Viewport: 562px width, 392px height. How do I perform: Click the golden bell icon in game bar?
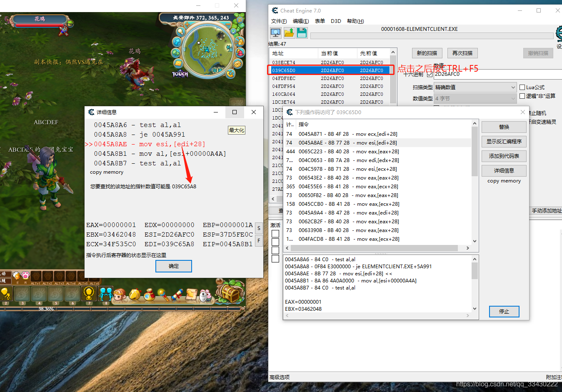click(x=135, y=295)
